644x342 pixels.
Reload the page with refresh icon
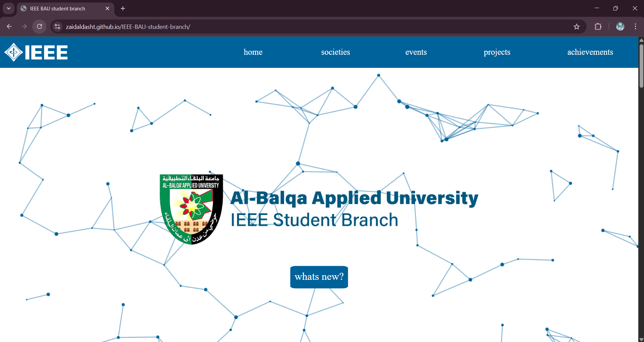point(40,27)
